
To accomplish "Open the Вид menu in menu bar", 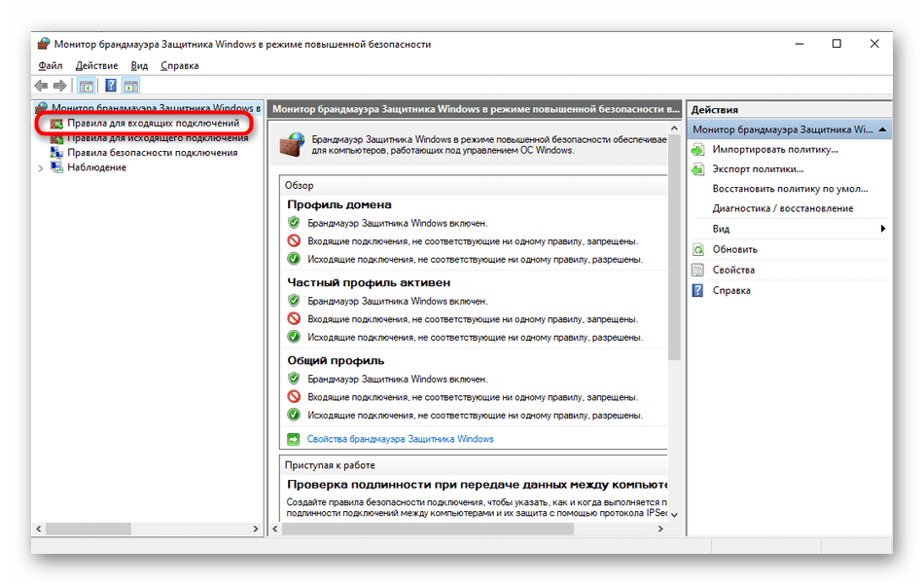I will (x=139, y=65).
